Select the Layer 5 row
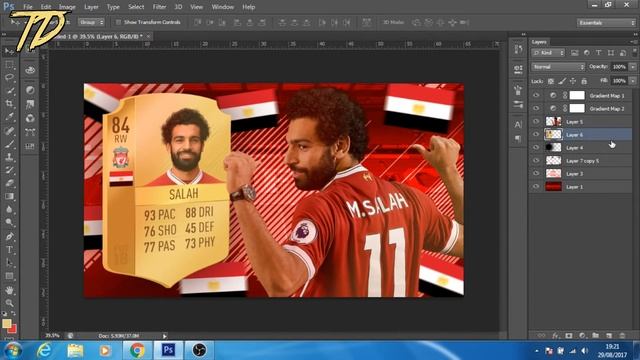Viewport: 640px width, 360px height. click(581, 122)
